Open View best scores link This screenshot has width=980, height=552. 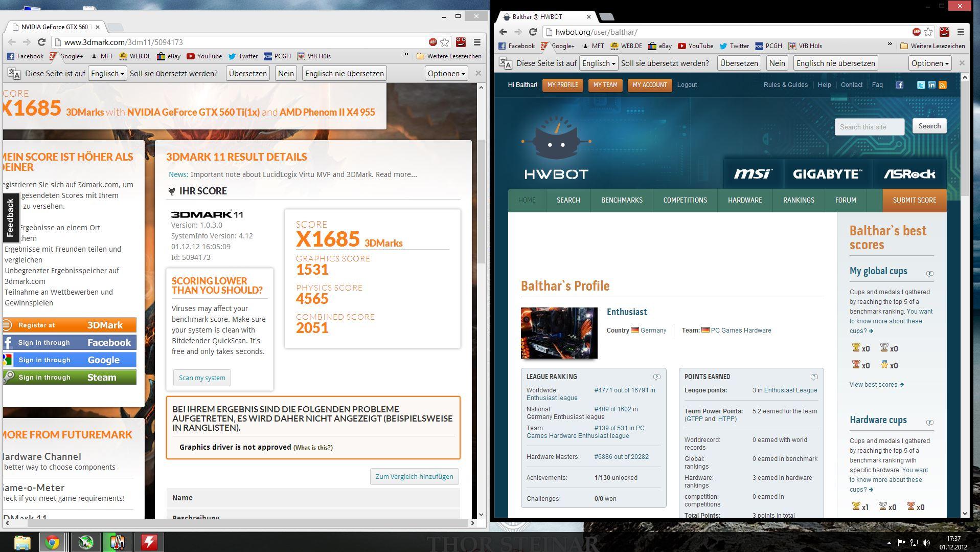[876, 385]
